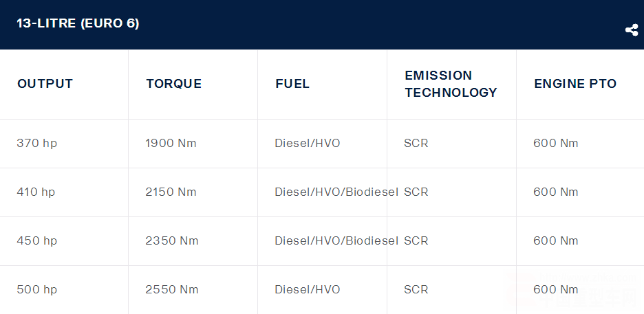Viewport: 644px width, 314px height.
Task: Click the 370 hp output cell
Action: pos(37,144)
